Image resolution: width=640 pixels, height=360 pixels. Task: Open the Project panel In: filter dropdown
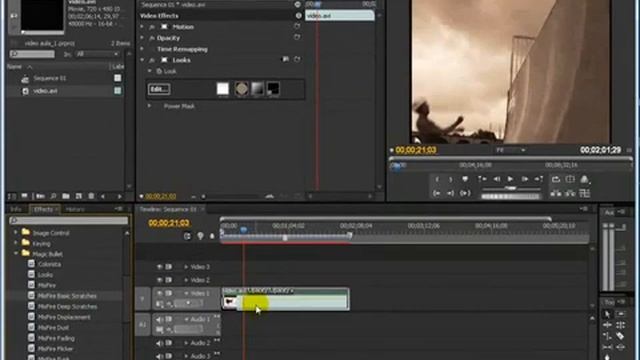click(97, 54)
